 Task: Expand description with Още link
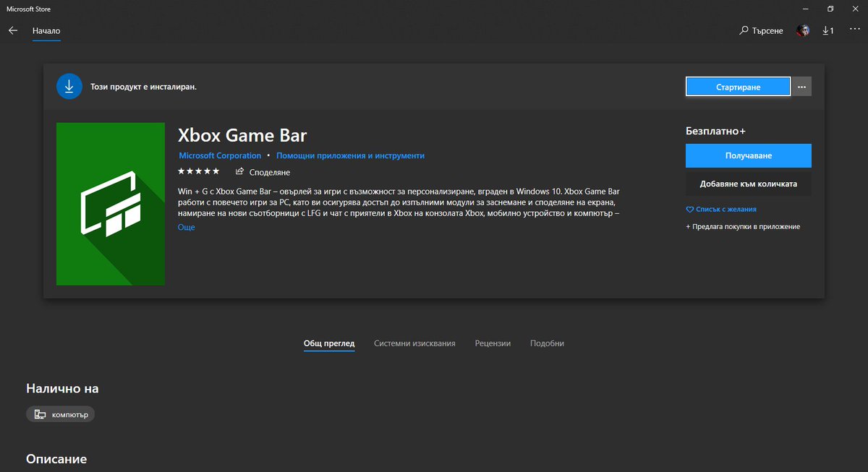tap(187, 227)
